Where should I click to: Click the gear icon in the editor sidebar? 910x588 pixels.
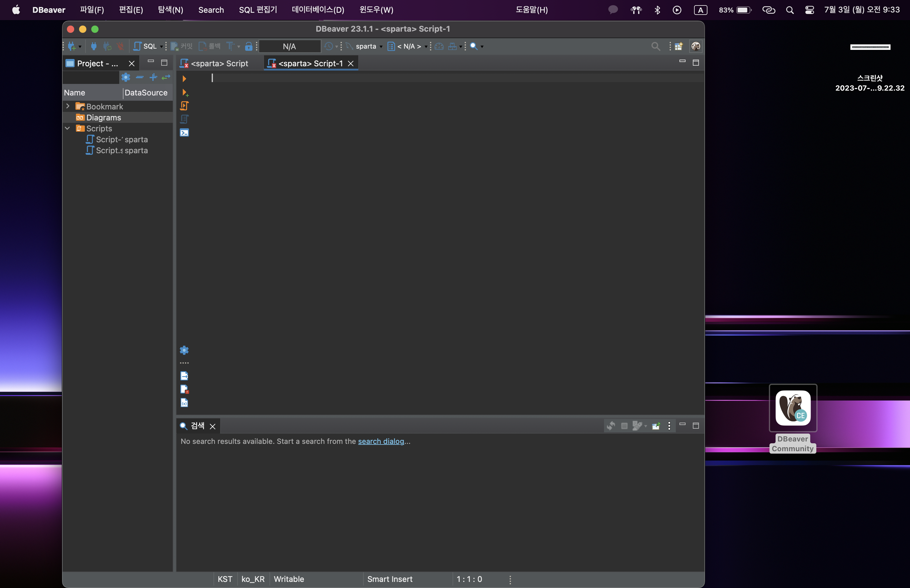pos(184,350)
